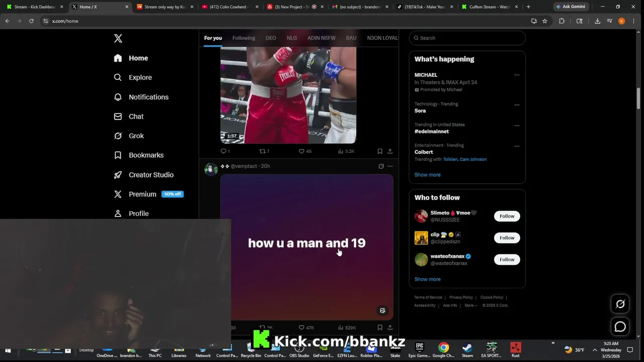Open the boxing match video thumbnail
Screen dimensions: 644x362
[x=288, y=96]
